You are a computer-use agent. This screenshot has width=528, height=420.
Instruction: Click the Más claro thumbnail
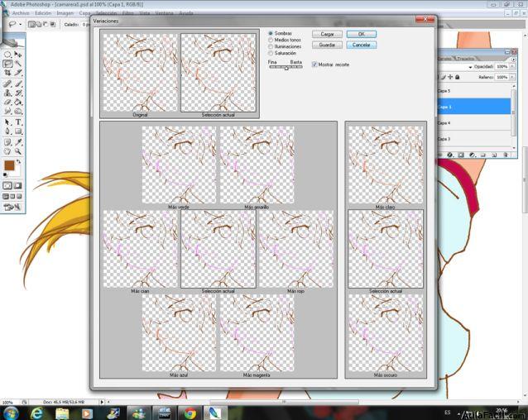[x=386, y=165]
